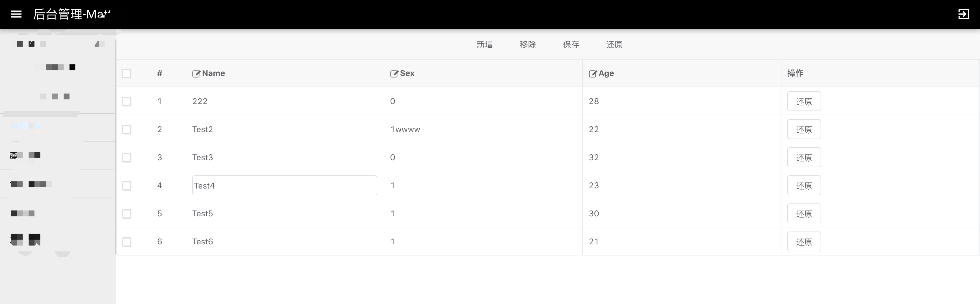
Task: Click 还原 on the 222 row
Action: [x=804, y=101]
